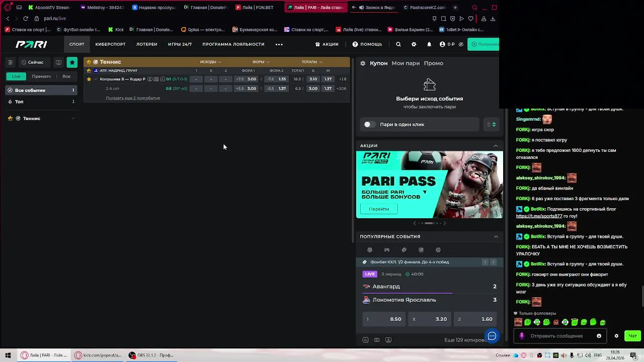Open Исходы column dropdown

pos(210,62)
